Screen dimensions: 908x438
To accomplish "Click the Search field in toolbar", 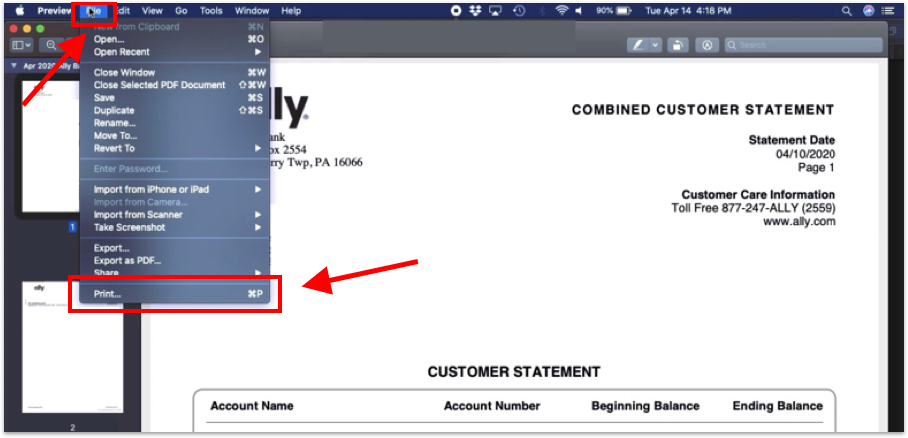I will pyautogui.click(x=803, y=45).
